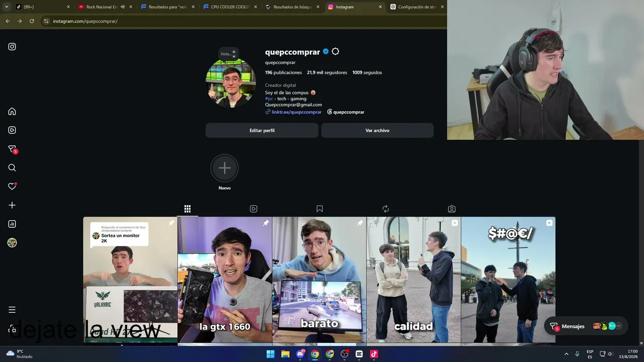View the 1009 seguidos list
644x362 pixels.
click(367, 73)
